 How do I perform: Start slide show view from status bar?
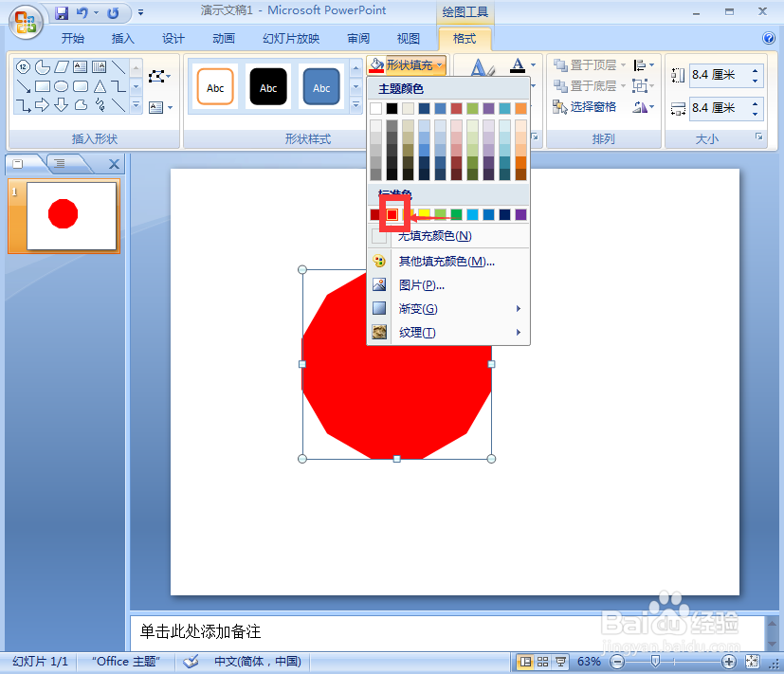(560, 662)
